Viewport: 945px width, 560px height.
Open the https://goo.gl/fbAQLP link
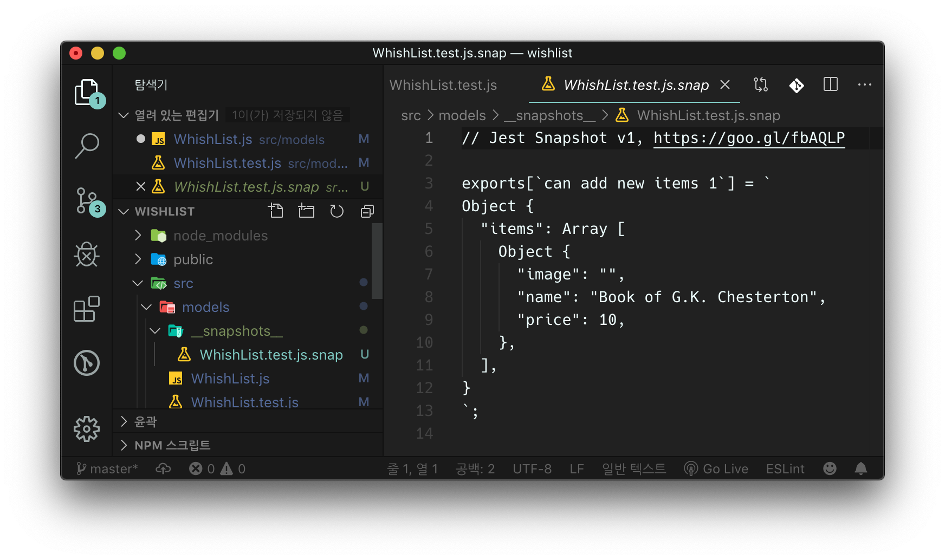pos(749,138)
